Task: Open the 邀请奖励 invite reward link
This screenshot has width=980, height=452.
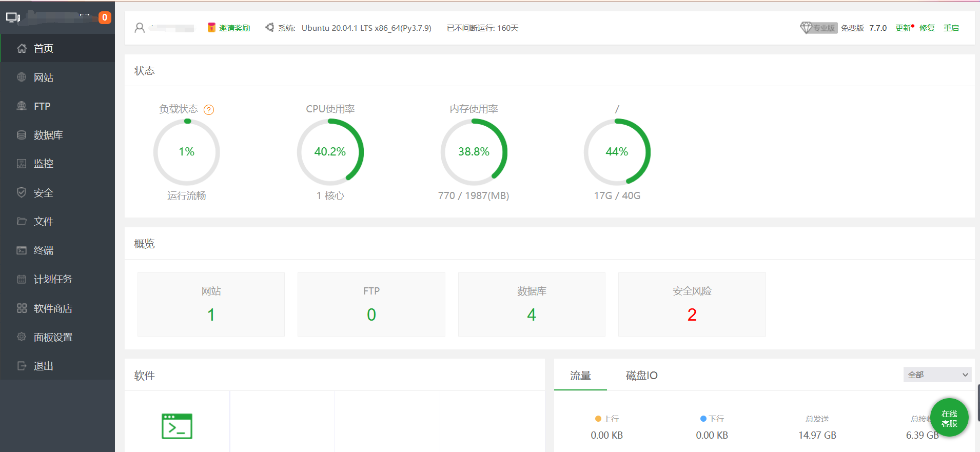Action: point(234,28)
